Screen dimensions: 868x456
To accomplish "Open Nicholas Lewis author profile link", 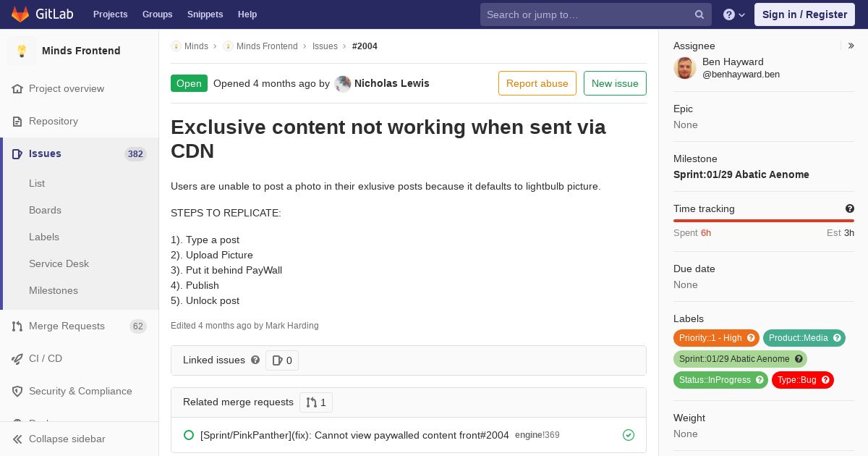I will 392,83.
